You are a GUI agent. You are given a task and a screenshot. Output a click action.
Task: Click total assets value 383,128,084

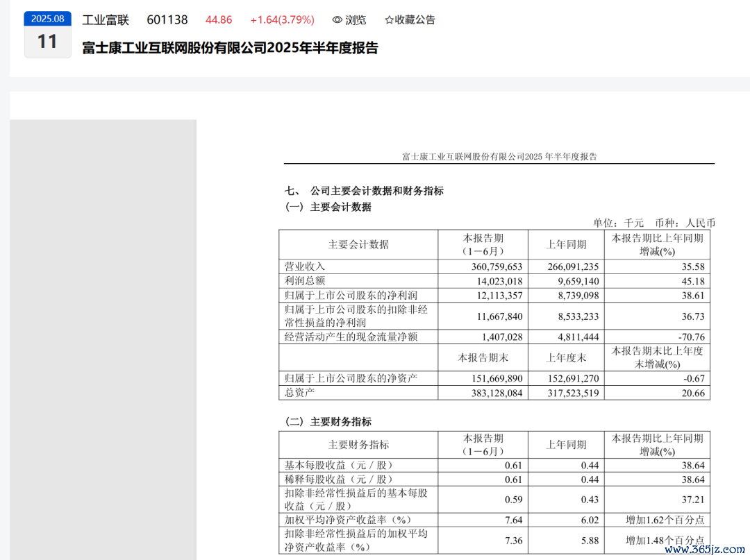coord(497,393)
